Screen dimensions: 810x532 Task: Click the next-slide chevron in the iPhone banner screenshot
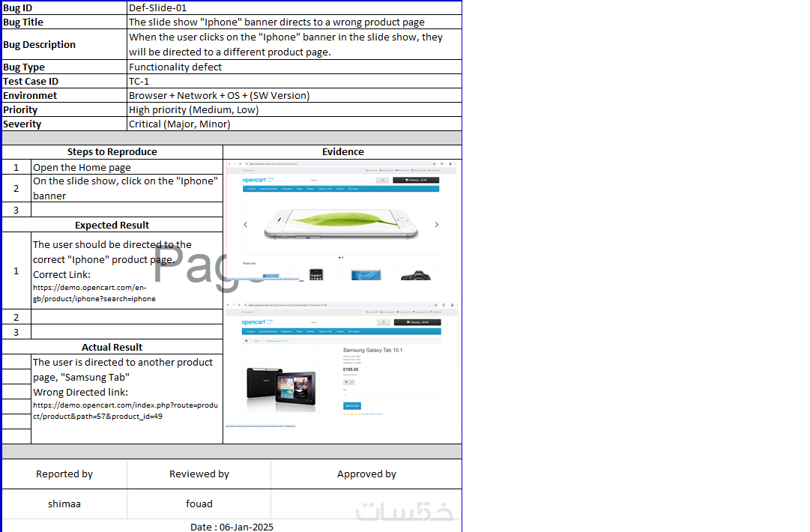click(x=437, y=224)
